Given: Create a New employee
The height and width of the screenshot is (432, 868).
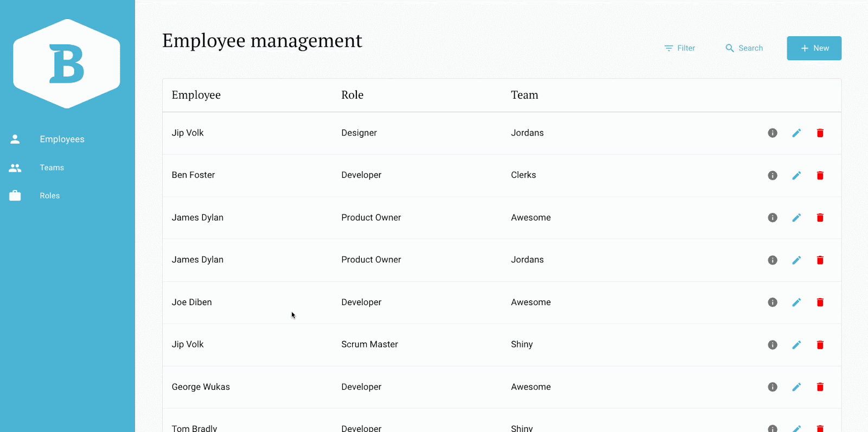Looking at the screenshot, I should click(814, 48).
